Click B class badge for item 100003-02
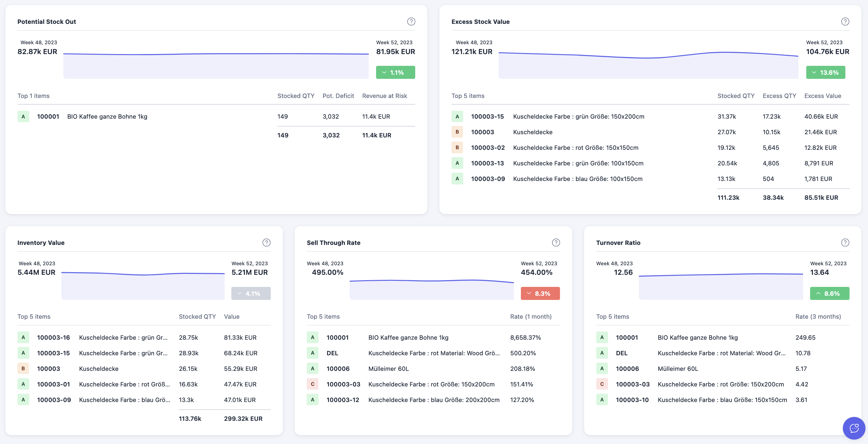This screenshot has height=444, width=868. click(457, 148)
